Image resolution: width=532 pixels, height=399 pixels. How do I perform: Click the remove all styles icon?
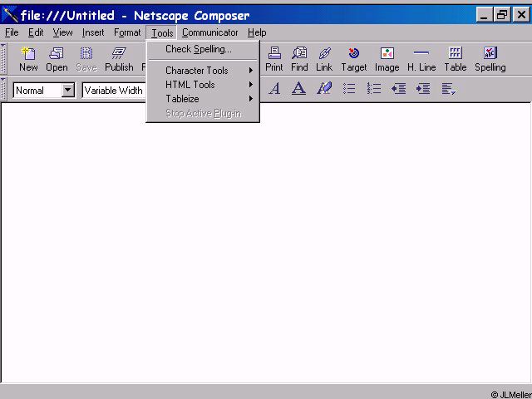(x=324, y=89)
